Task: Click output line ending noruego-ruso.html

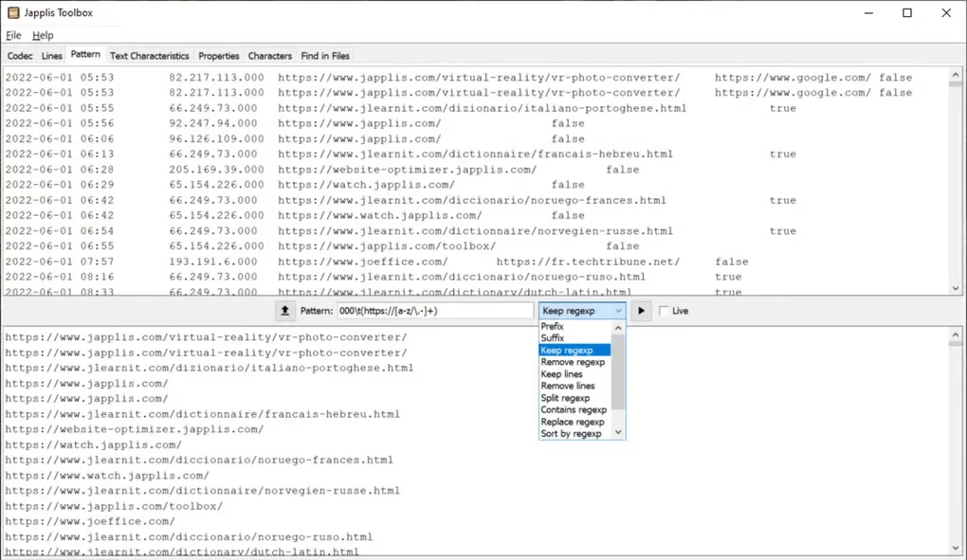Action: tap(189, 537)
